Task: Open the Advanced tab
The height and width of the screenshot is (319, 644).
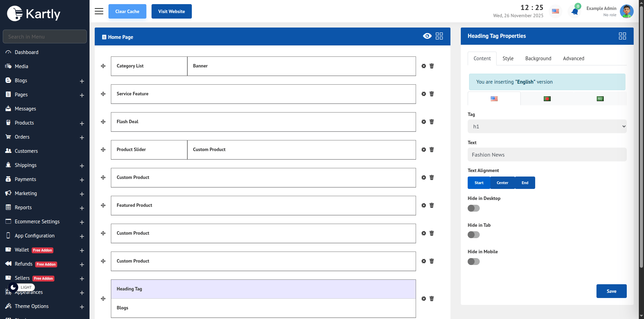Action: tap(573, 59)
